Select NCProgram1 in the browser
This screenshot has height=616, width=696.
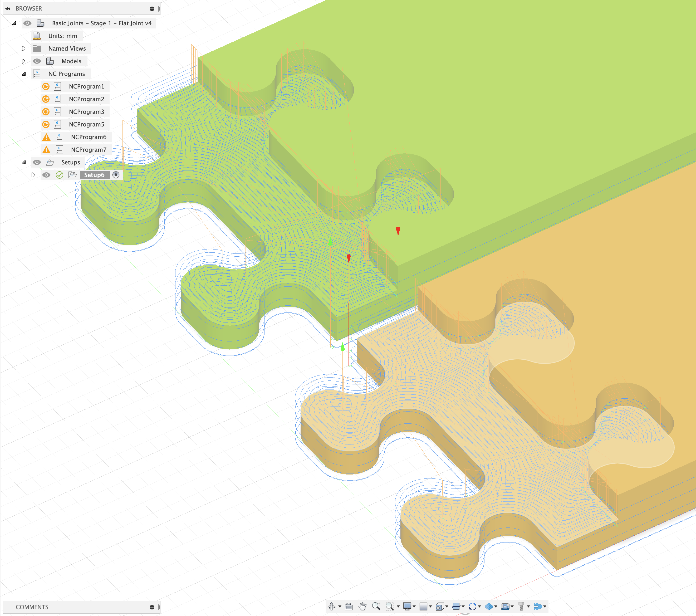coord(86,86)
